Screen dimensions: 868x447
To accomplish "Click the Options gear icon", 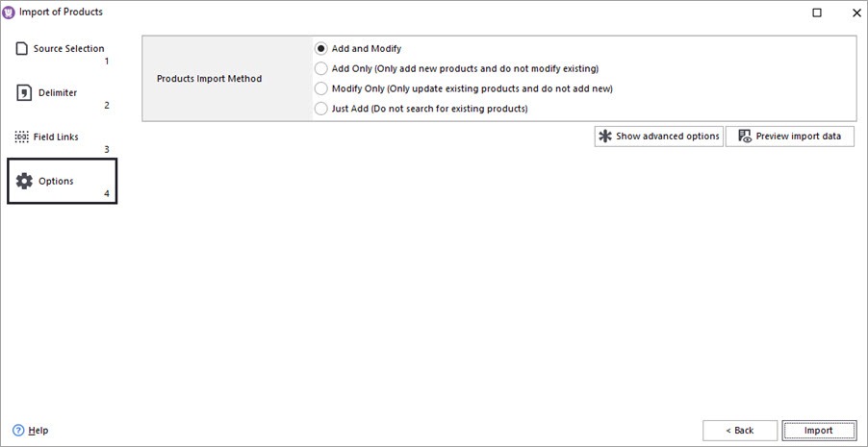I will 25,181.
